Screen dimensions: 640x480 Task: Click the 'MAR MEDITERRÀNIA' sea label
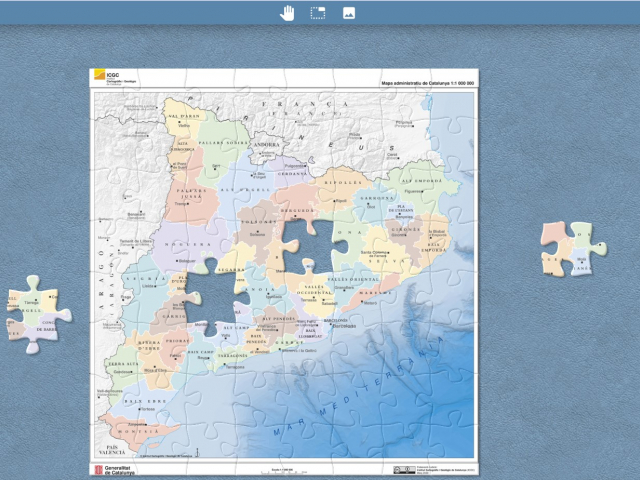[x=359, y=386]
